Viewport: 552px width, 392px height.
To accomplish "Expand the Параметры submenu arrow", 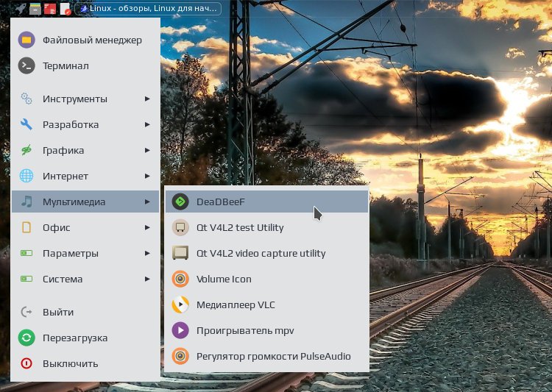I will click(147, 253).
